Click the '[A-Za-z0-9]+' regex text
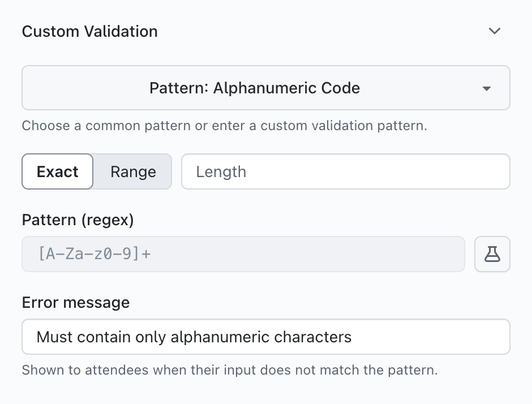 (x=94, y=254)
